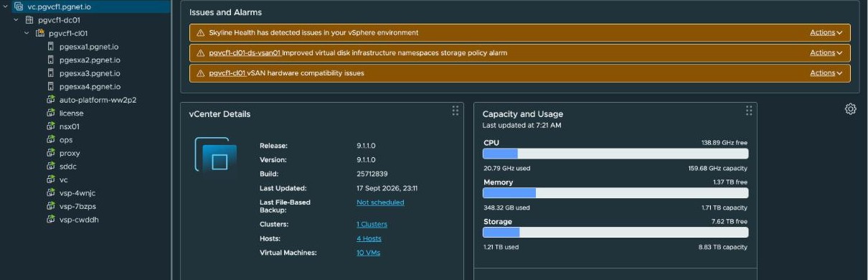Select the nsx01 VM label
The width and height of the screenshot is (868, 280).
click(70, 126)
